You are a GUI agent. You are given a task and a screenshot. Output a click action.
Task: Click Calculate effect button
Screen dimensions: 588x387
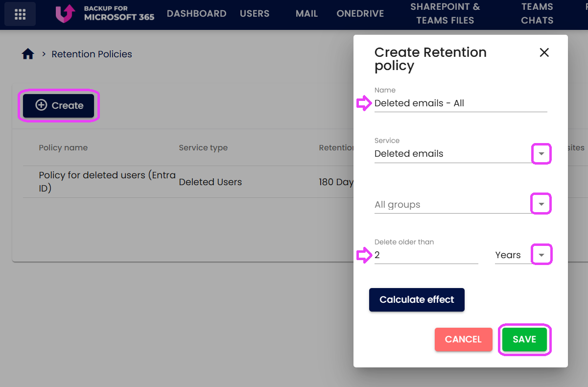(x=417, y=300)
